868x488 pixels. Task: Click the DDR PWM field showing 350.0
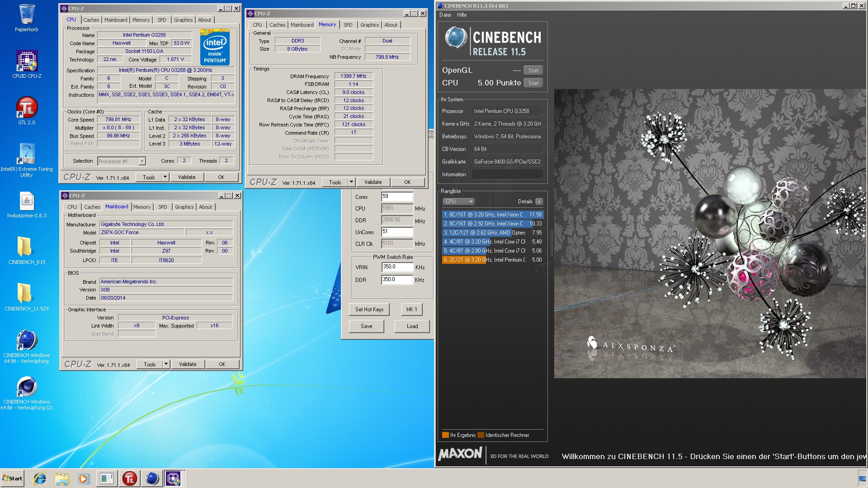pyautogui.click(x=397, y=280)
